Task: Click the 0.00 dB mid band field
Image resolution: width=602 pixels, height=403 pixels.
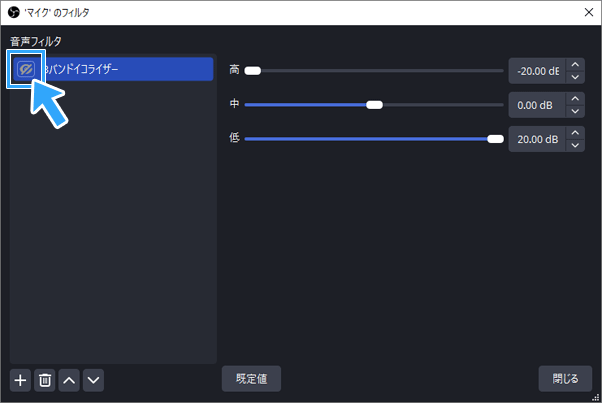Action: tap(537, 105)
